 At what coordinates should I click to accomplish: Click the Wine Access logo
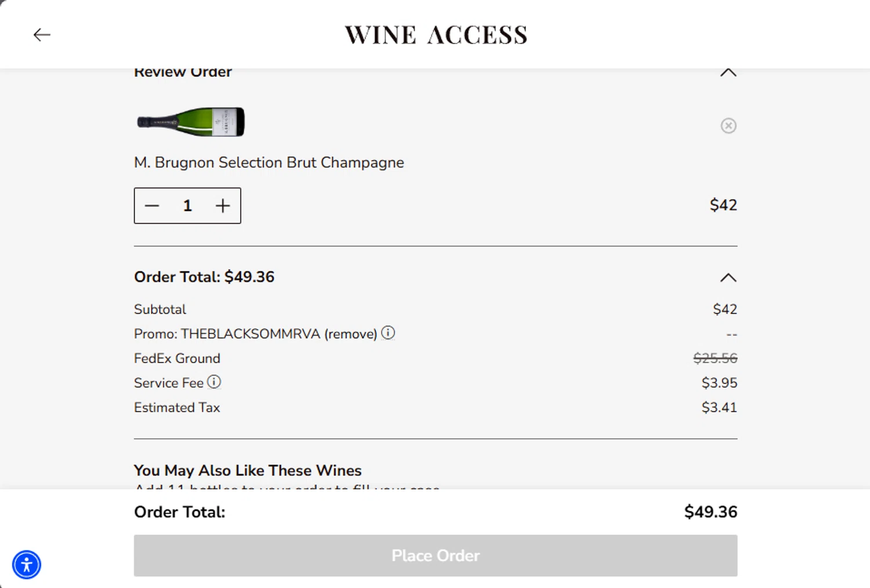click(x=436, y=35)
